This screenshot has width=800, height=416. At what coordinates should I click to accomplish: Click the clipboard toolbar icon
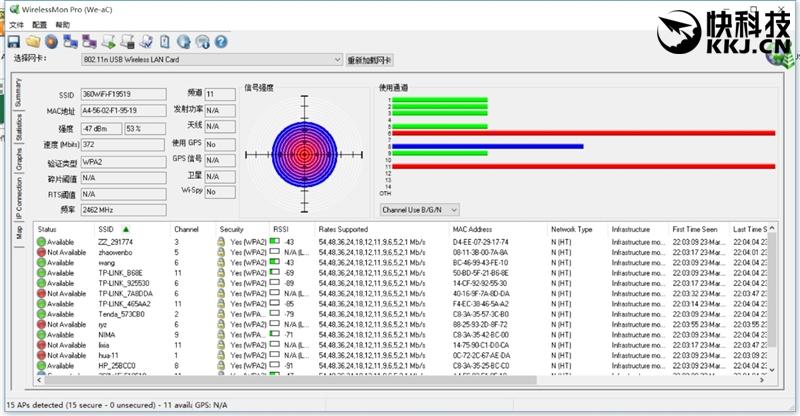point(164,42)
